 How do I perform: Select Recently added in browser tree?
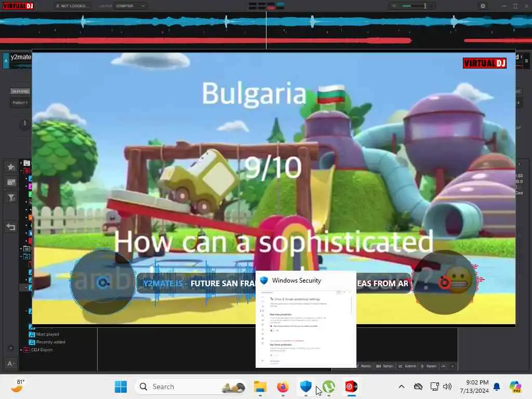tap(50, 342)
